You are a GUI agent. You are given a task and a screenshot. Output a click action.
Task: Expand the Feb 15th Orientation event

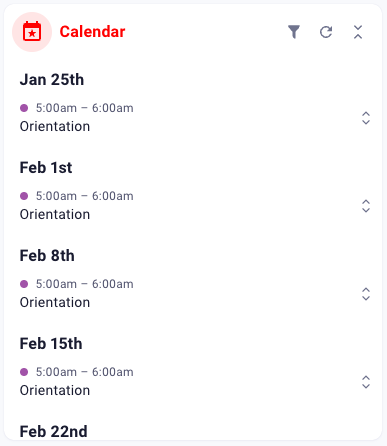[x=366, y=382]
